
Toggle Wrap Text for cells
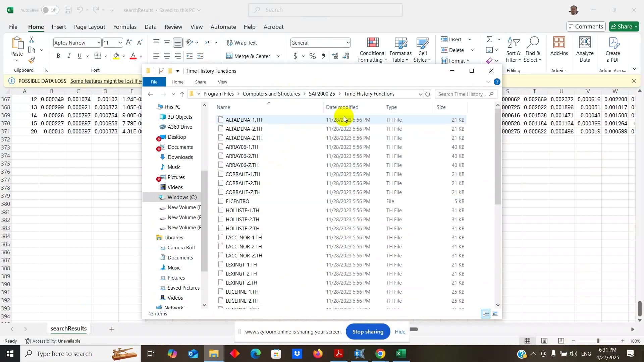242,43
